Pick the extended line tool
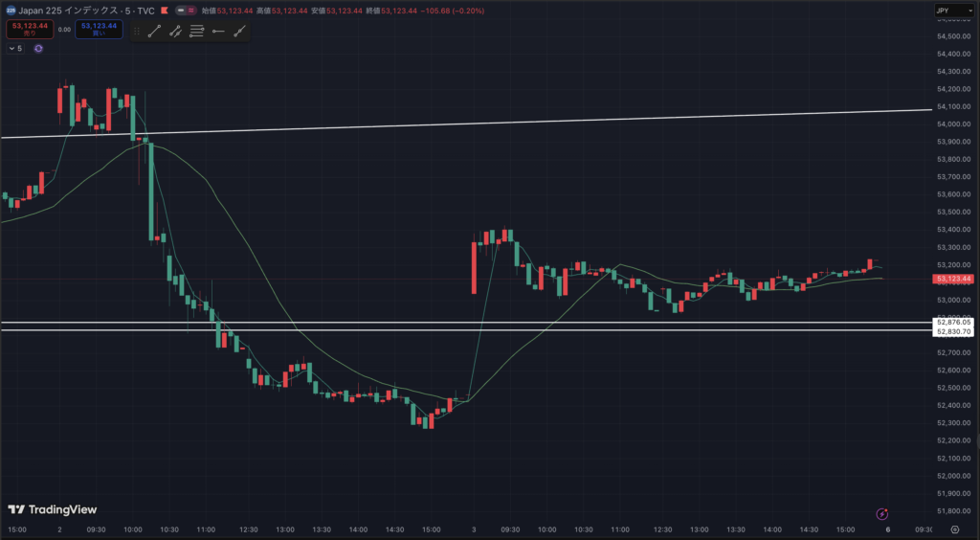 [x=239, y=31]
